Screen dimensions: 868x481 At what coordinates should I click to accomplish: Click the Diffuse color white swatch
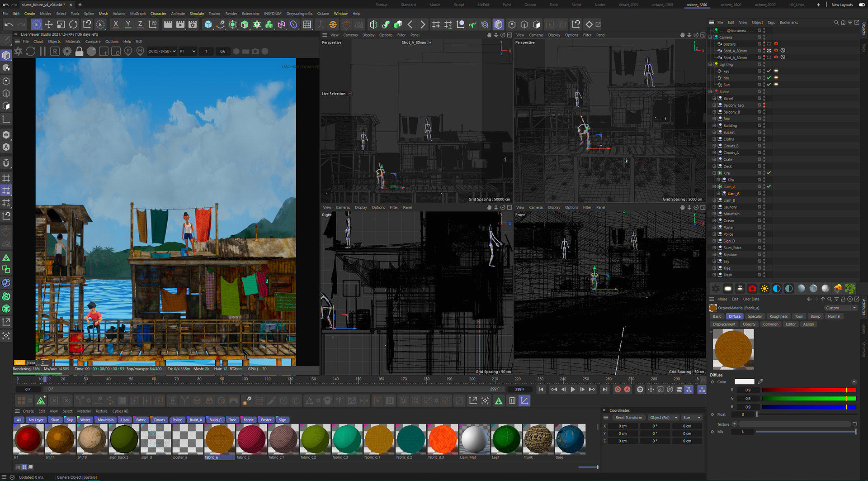click(x=744, y=381)
